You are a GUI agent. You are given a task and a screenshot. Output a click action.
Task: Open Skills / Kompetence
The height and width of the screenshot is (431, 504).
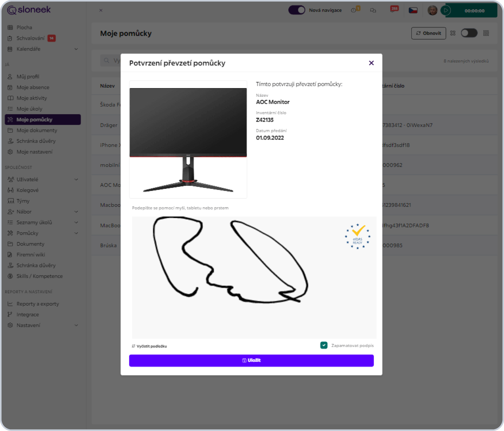40,276
